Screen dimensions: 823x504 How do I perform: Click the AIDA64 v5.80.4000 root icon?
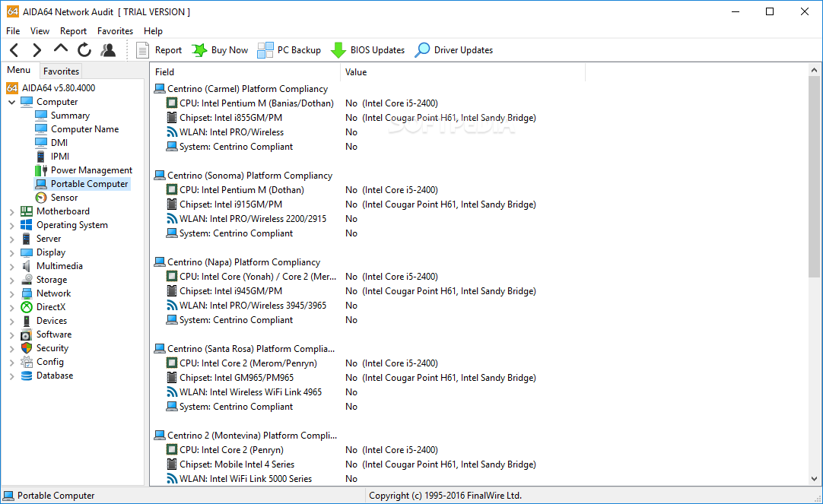pyautogui.click(x=12, y=88)
